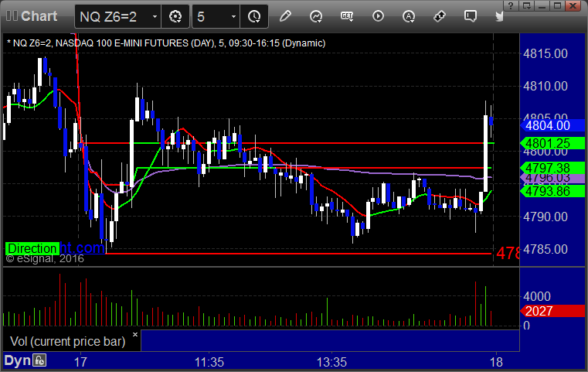This screenshot has width=588, height=372.
Task: Click the Vol (current price bar) label
Action: tap(67, 341)
